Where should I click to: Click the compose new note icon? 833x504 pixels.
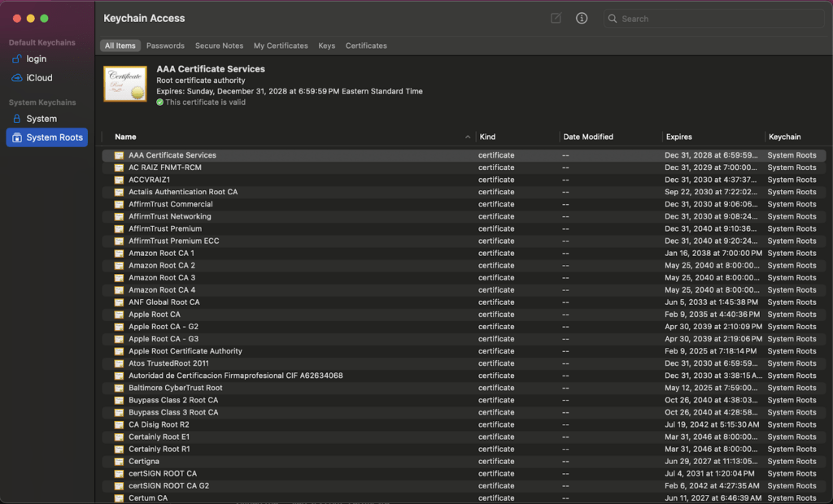point(556,18)
